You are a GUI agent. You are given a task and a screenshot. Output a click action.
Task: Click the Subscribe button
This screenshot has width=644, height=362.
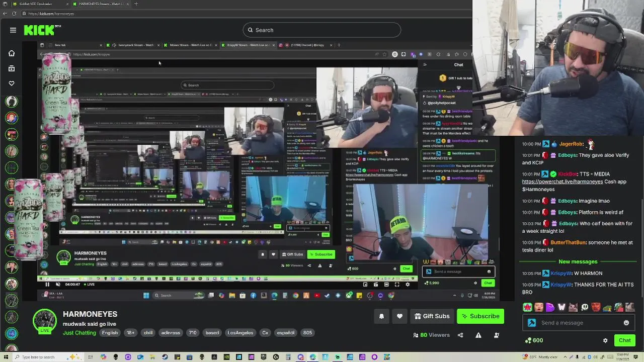point(480,316)
